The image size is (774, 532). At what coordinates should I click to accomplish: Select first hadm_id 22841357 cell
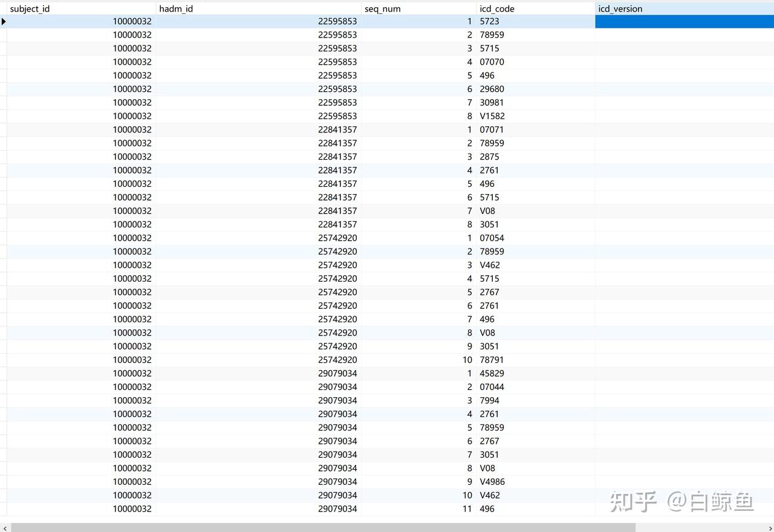tap(258, 129)
